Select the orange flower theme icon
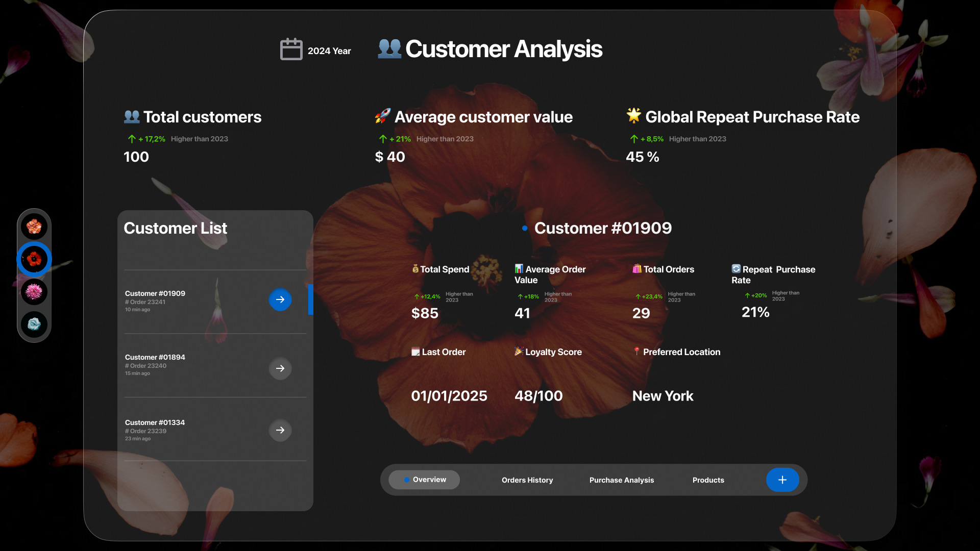Image resolution: width=980 pixels, height=551 pixels. pos(34,227)
